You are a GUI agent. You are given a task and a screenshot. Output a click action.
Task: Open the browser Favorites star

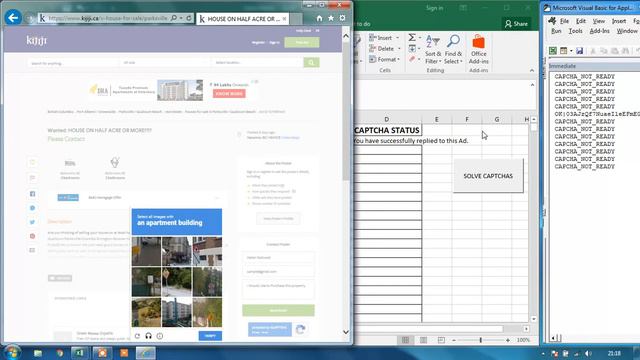tap(331, 18)
